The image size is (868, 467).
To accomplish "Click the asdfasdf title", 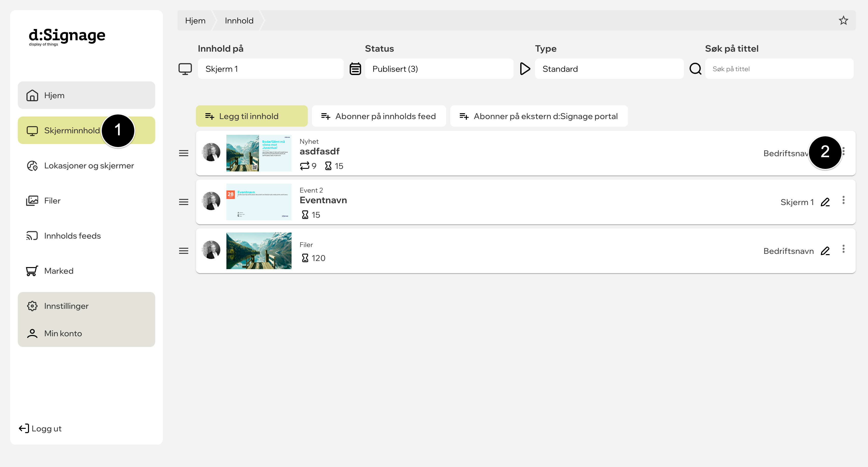I will pyautogui.click(x=320, y=151).
